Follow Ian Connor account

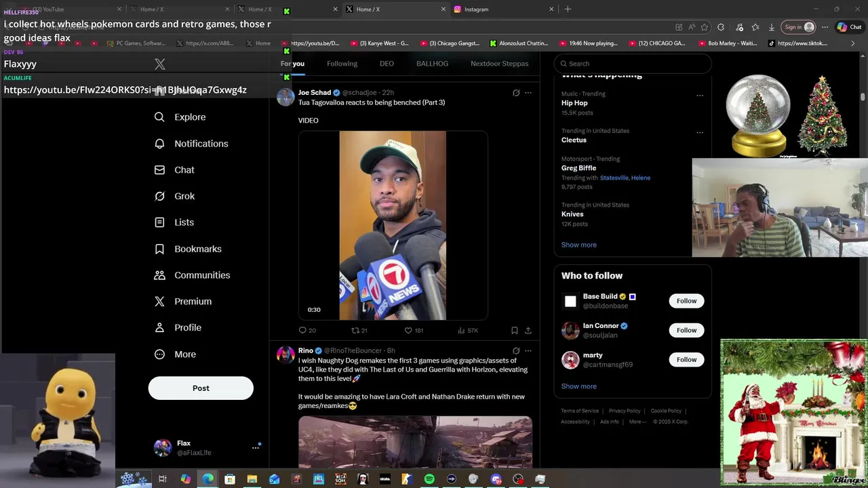coord(686,330)
